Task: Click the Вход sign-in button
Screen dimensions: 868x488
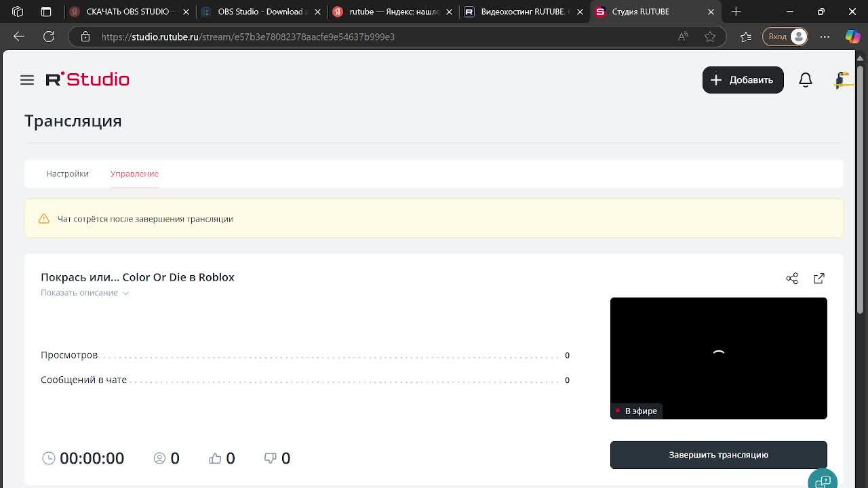Action: click(x=785, y=37)
